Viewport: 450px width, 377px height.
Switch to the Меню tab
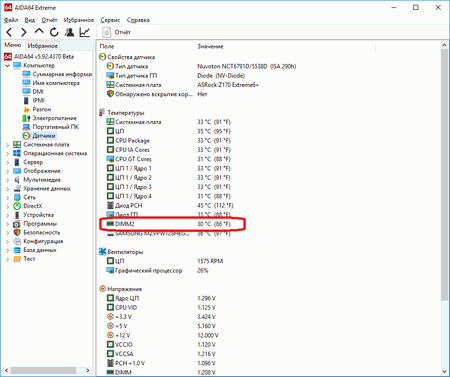click(x=13, y=45)
